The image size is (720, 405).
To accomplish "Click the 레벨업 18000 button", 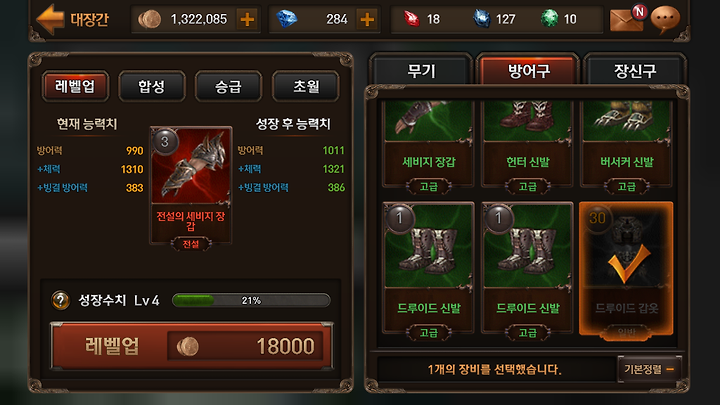I will [192, 346].
